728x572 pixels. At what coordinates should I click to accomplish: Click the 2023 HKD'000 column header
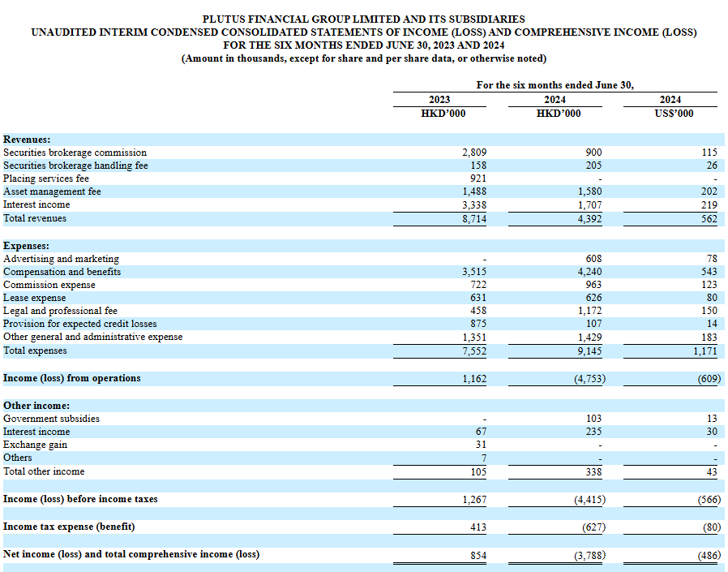pos(443,114)
